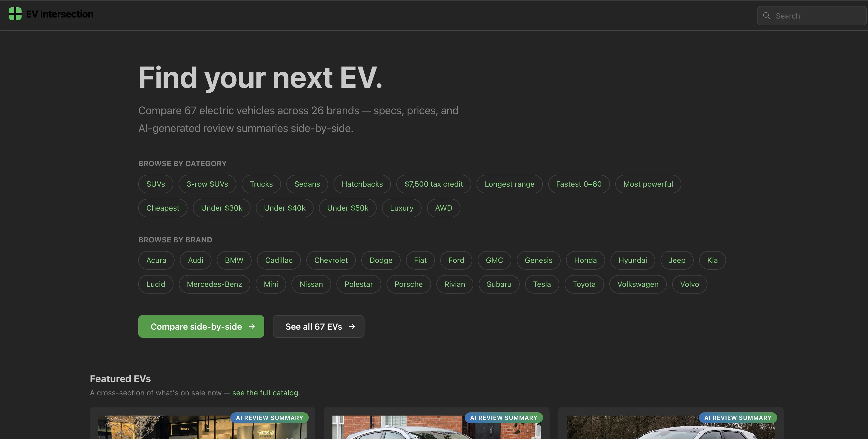The height and width of the screenshot is (439, 868).
Task: Select the Dodge brand chip
Action: tap(381, 260)
